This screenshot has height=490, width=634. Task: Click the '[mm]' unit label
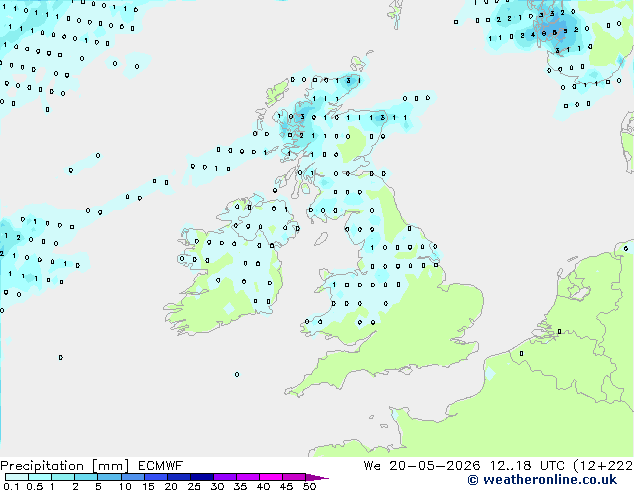click(x=111, y=466)
